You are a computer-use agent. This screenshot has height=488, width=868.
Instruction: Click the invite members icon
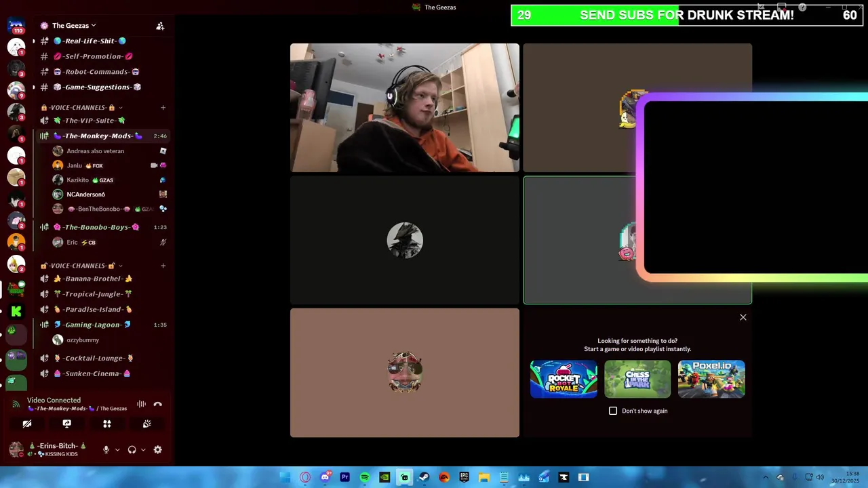click(160, 26)
